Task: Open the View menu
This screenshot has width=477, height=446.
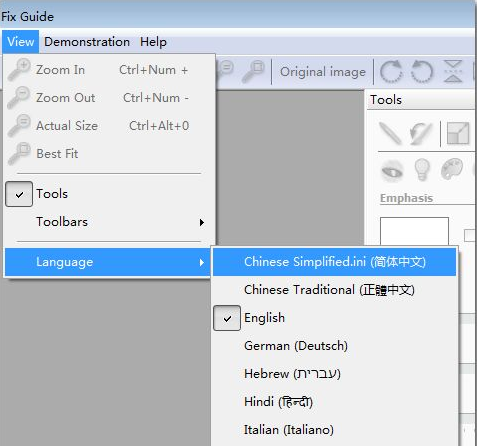Action: [x=21, y=42]
